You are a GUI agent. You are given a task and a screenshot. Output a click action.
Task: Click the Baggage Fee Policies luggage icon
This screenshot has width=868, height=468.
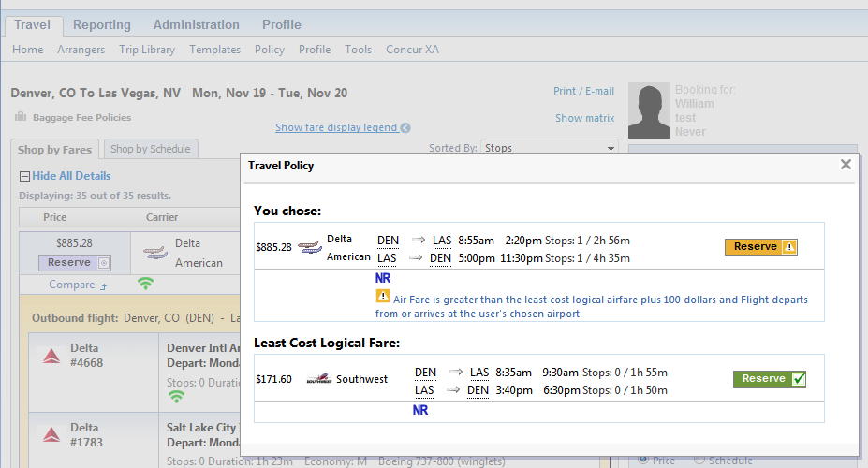[x=21, y=117]
